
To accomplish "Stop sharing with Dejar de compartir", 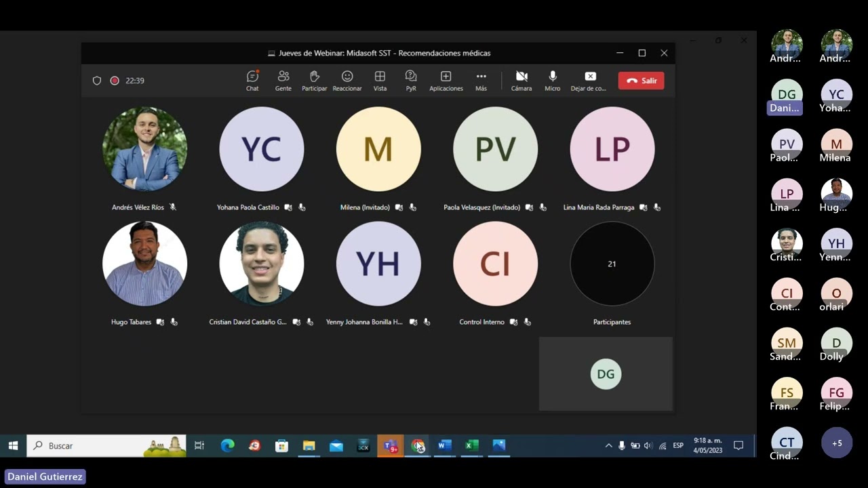I will 589,81.
